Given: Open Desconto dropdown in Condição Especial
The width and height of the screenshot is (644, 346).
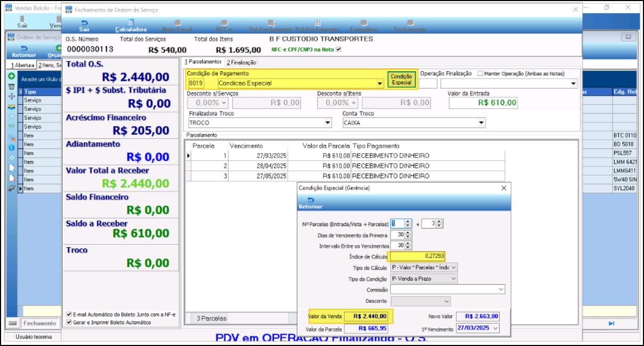Looking at the screenshot, I should click(x=446, y=301).
